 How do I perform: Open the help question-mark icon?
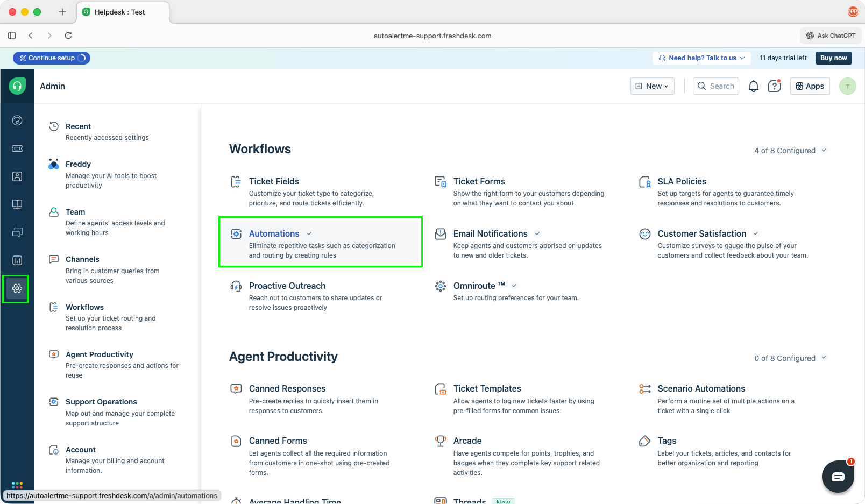tap(775, 86)
